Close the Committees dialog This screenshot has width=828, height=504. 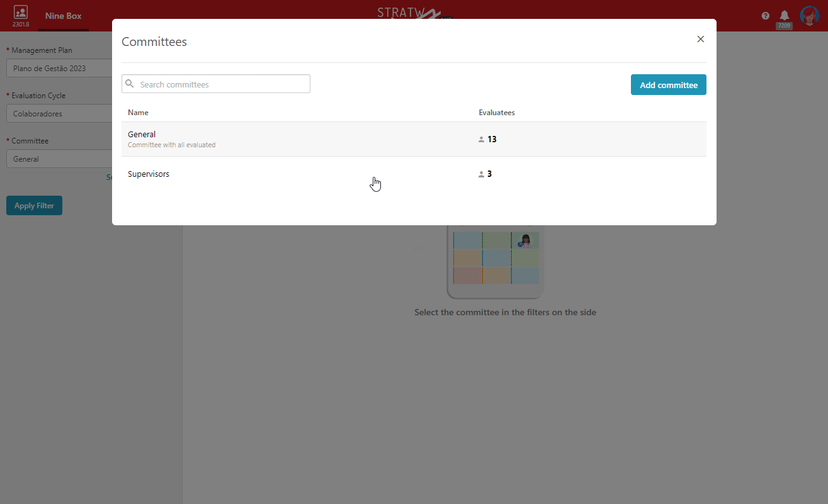pos(700,39)
